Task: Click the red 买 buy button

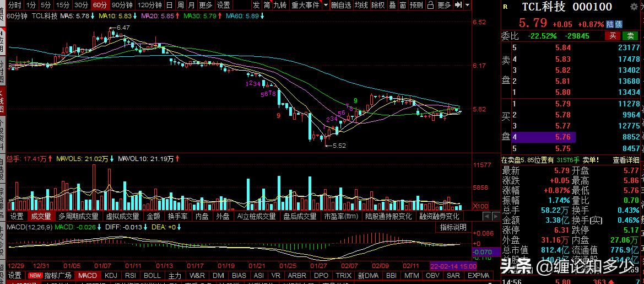Action: 612,36
